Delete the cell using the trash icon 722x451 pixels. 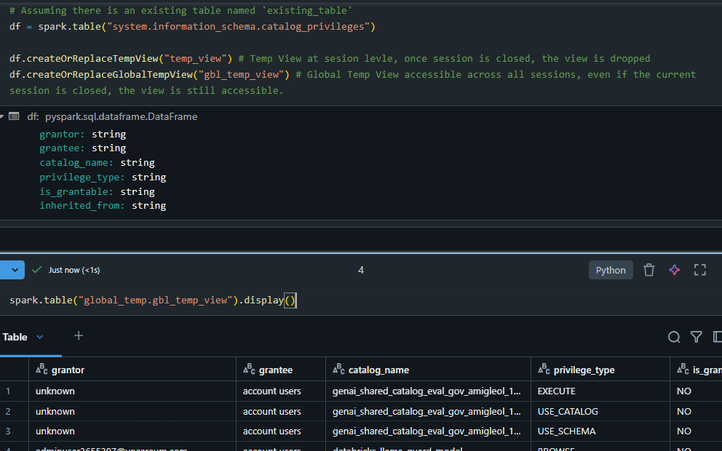coord(649,270)
